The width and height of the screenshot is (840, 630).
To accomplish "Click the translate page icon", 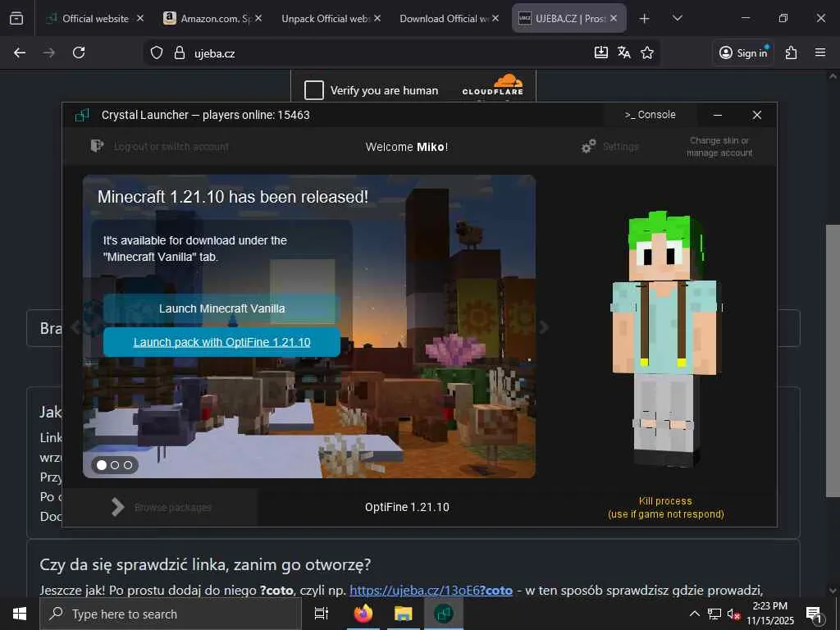I will pyautogui.click(x=624, y=52).
